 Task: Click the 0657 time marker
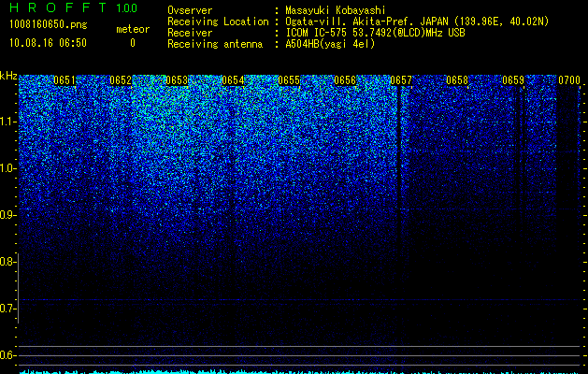click(401, 80)
